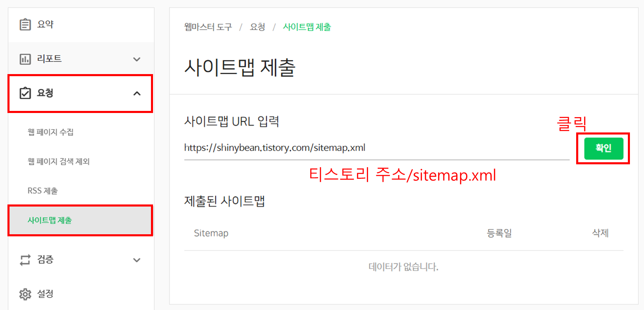Viewport: 644px width, 310px height.
Task: Open the RSS 제출 submenu
Action: pos(43,191)
